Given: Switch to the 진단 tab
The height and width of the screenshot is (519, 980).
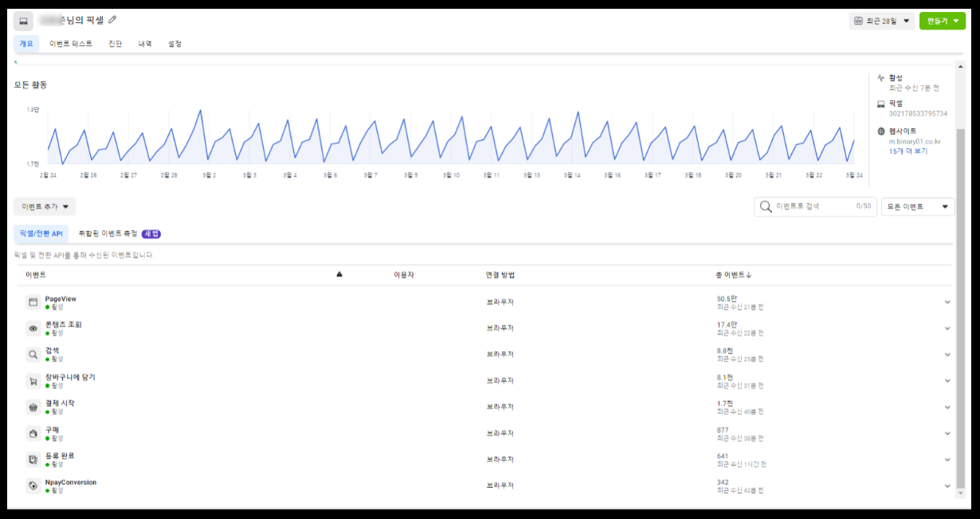Looking at the screenshot, I should click(116, 44).
